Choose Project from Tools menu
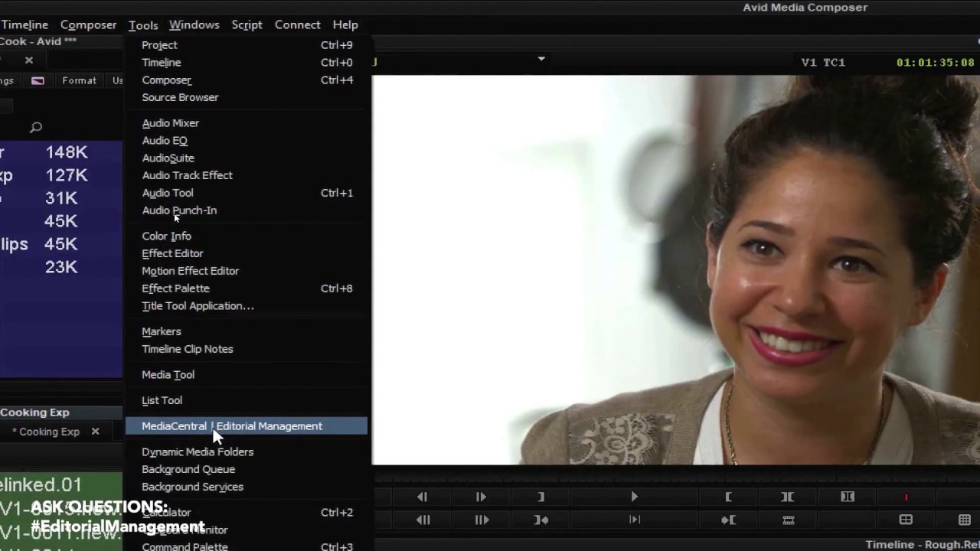Image resolution: width=980 pixels, height=551 pixels. click(247, 45)
